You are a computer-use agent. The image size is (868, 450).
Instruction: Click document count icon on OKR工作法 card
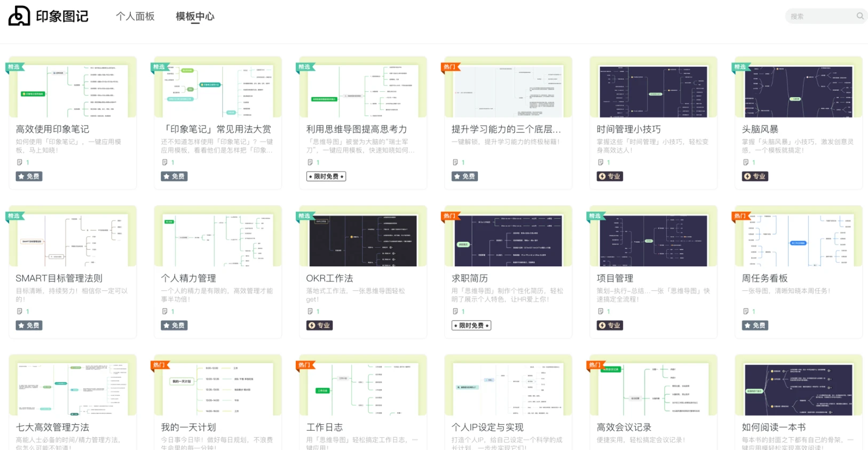pos(310,311)
